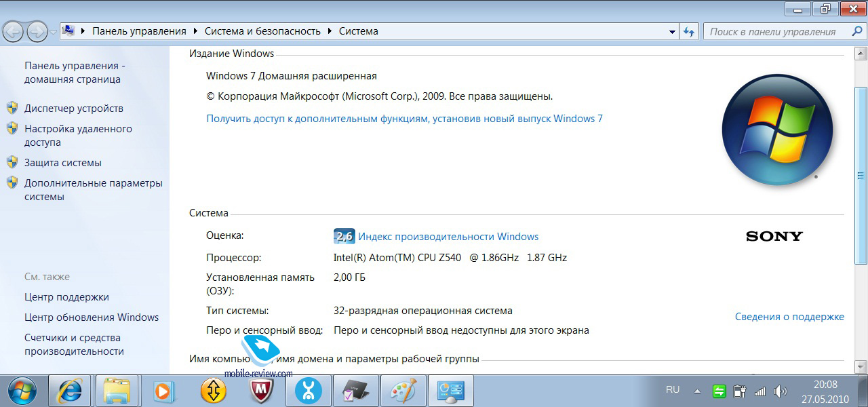Click the Forward navigation arrow
Screen dimensions: 868x407
point(37,31)
